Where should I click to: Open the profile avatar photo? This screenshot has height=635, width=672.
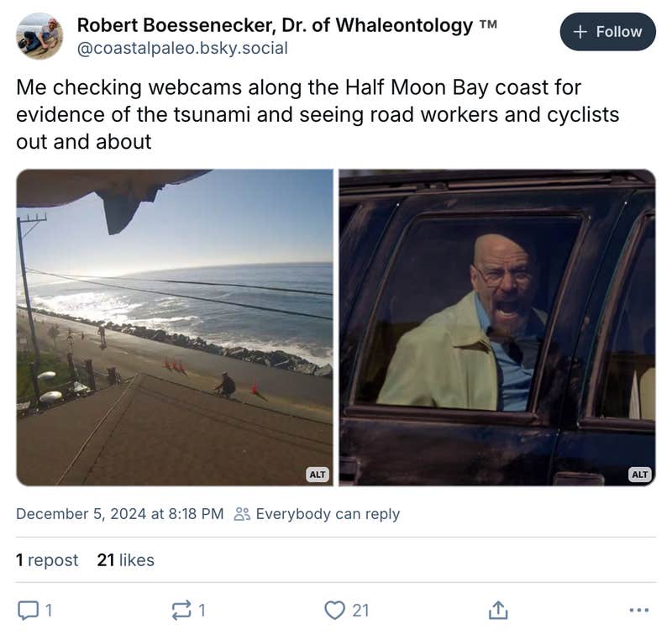[x=39, y=32]
